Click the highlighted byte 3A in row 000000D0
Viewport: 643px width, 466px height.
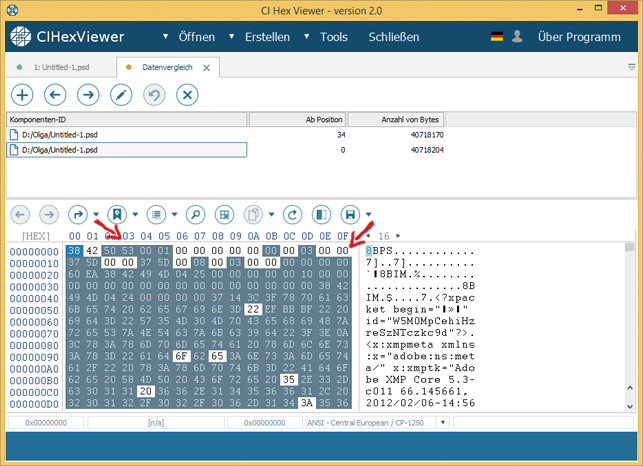tap(307, 403)
